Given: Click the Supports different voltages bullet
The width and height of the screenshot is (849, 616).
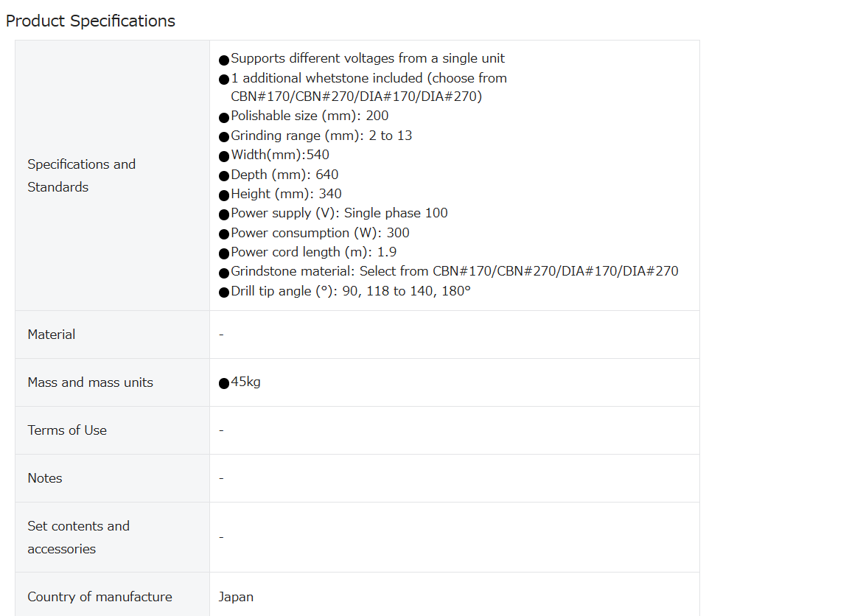Looking at the screenshot, I should click(362, 58).
